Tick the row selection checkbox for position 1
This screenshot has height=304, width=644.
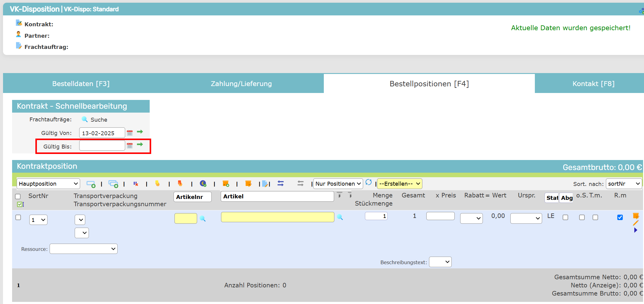click(18, 217)
